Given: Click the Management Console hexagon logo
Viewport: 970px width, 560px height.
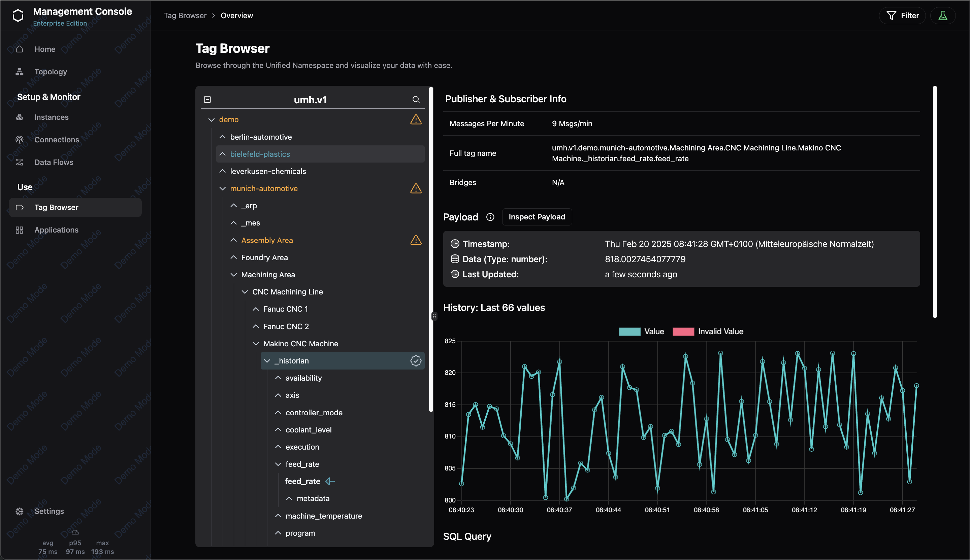Looking at the screenshot, I should (x=18, y=16).
